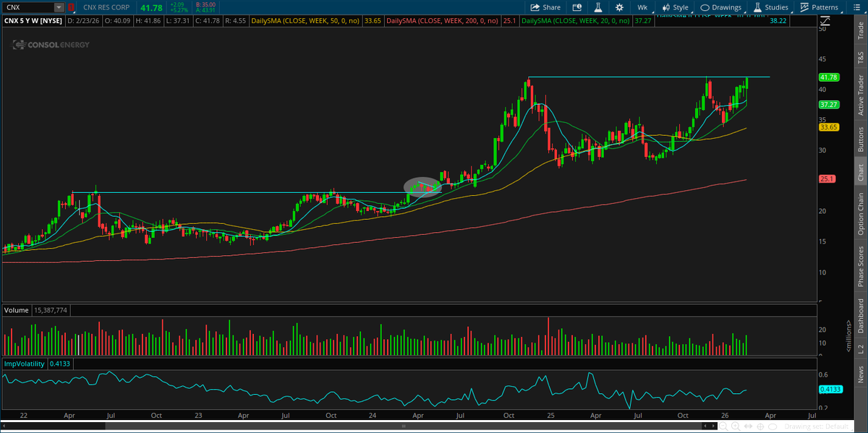The image size is (868, 433).
Task: Click the O: 40.09 open value
Action: 116,22
